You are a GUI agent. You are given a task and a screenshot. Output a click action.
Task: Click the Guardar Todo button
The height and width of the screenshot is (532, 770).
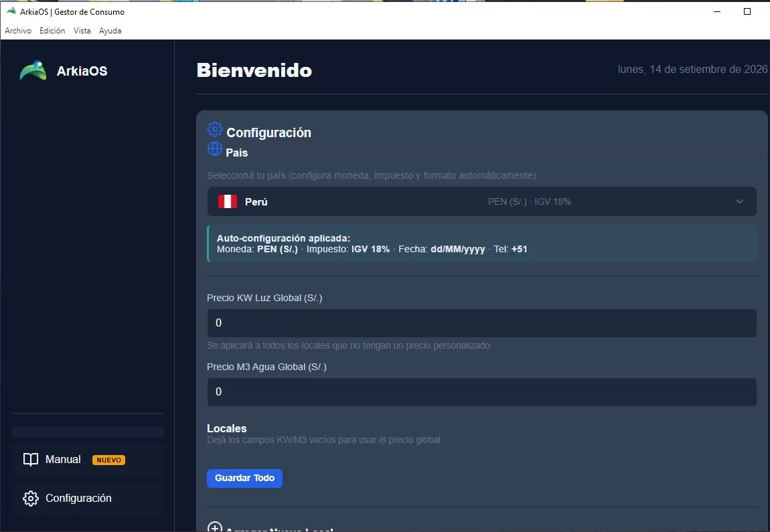[244, 478]
